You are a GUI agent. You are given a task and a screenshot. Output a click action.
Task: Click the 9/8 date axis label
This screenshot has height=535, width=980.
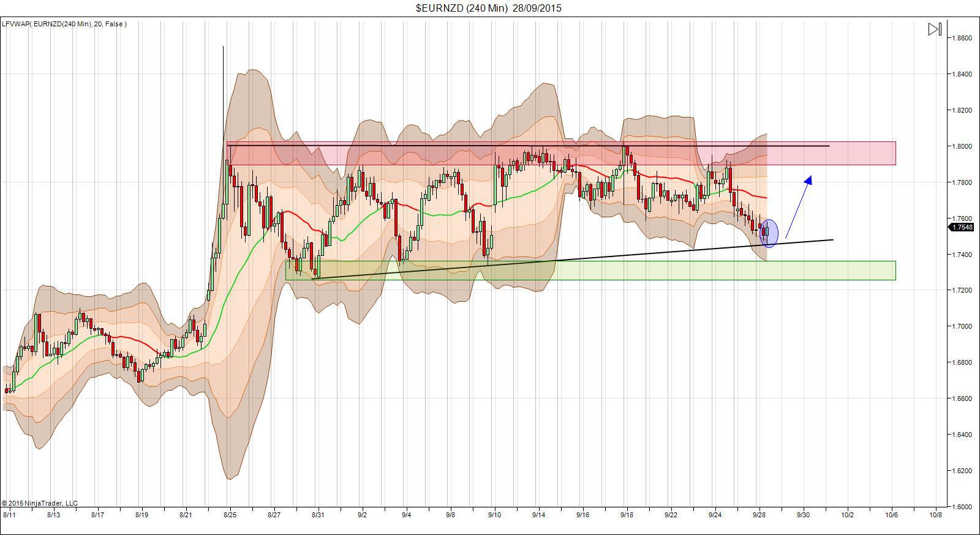(450, 515)
